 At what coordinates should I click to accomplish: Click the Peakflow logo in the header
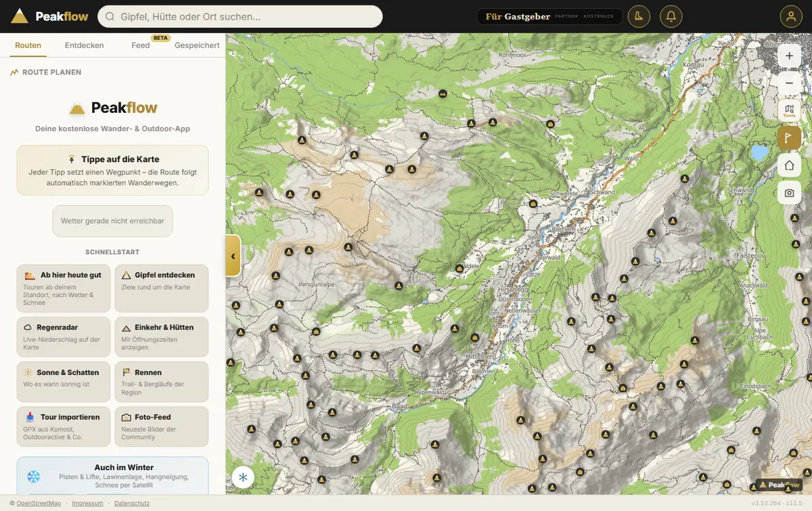pos(50,16)
